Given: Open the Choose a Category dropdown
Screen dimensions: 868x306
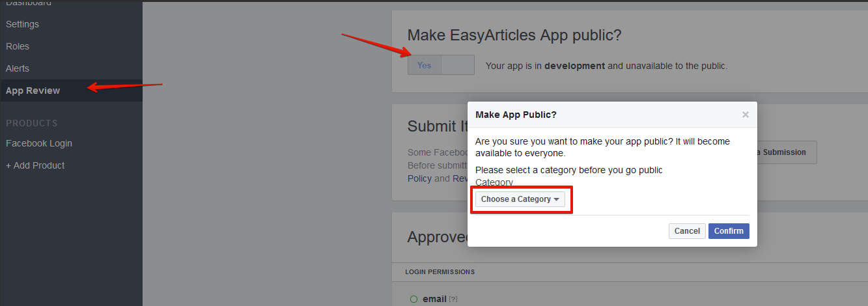Looking at the screenshot, I should (x=520, y=199).
